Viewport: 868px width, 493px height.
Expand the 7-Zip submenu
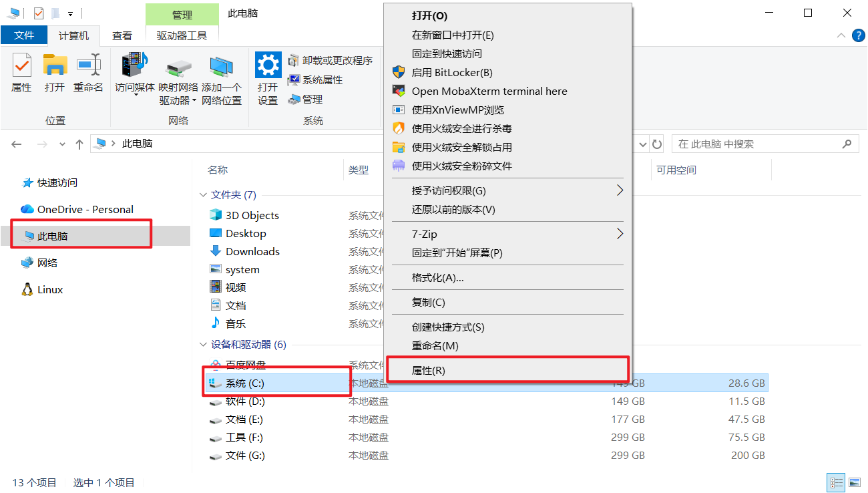(620, 234)
